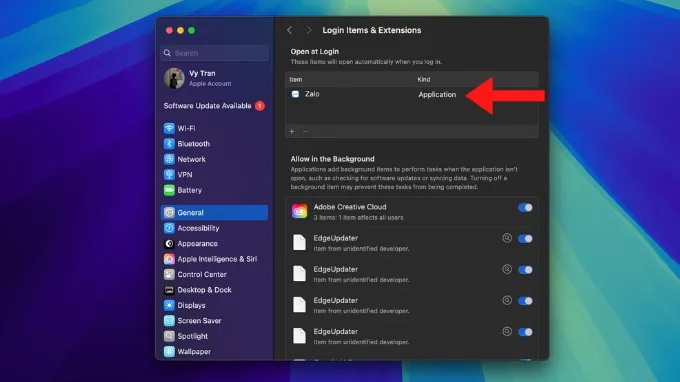Open Wallpaper settings
The image size is (680, 382).
(x=215, y=352)
